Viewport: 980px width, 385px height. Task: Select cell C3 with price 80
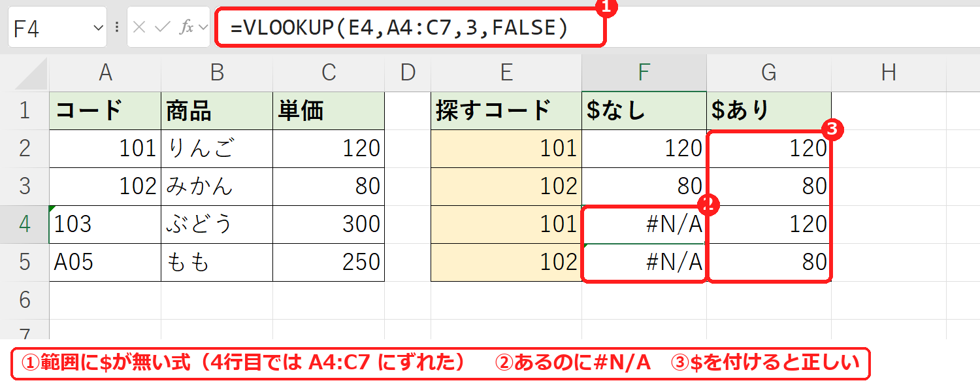pos(329,186)
